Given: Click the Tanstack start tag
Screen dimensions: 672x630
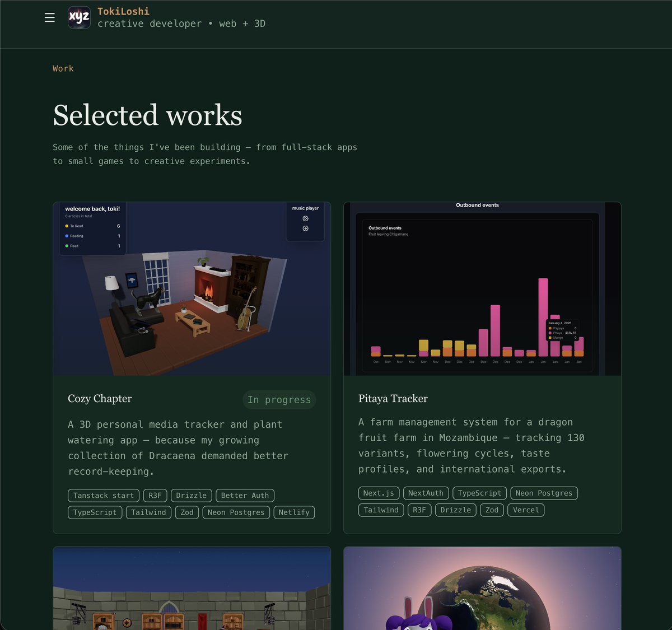Looking at the screenshot, I should click(x=104, y=496).
